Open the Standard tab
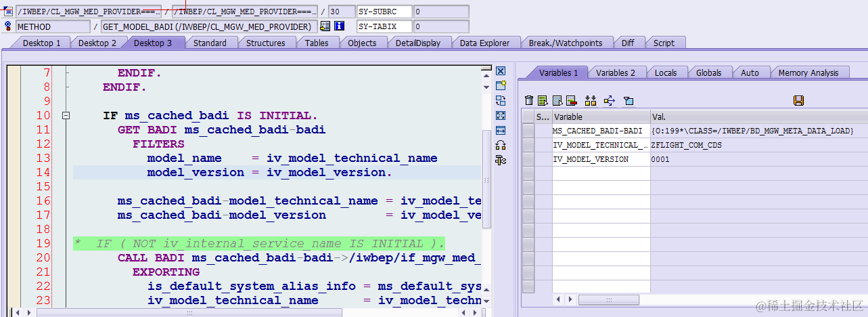Image resolution: width=868 pixels, height=317 pixels. [210, 43]
